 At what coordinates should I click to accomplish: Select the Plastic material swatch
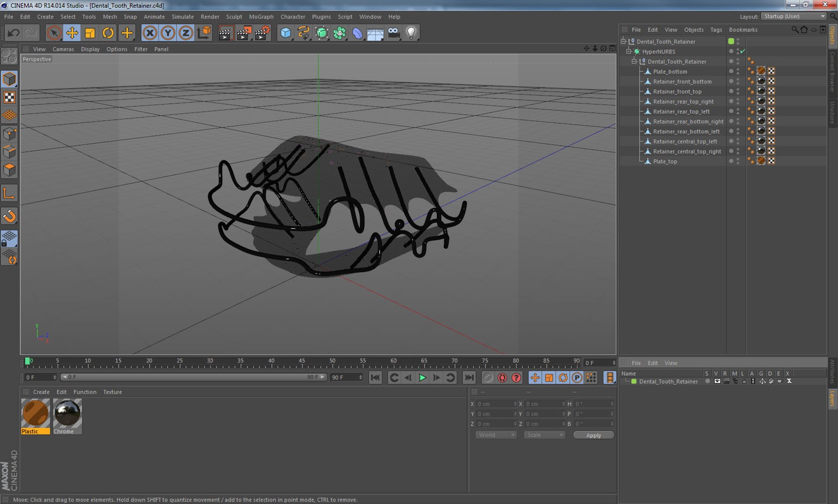[x=35, y=413]
